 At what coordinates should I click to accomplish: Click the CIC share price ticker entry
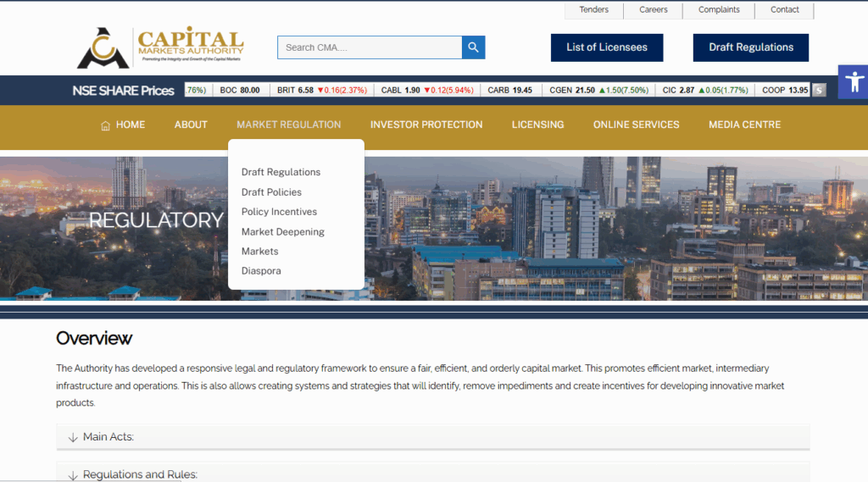point(705,90)
